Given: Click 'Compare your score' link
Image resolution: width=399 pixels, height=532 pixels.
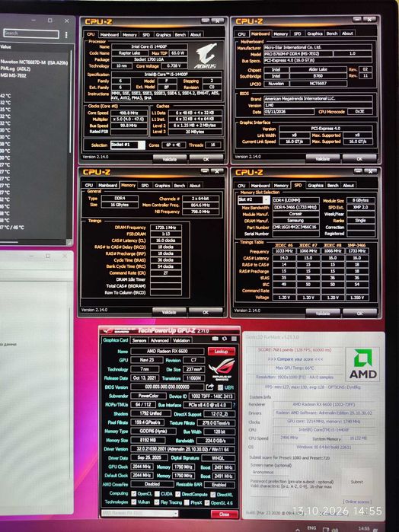Looking at the screenshot, I should [295, 359].
